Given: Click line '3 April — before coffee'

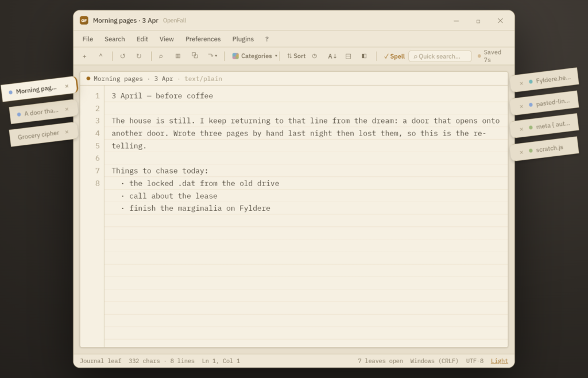Looking at the screenshot, I should click(x=163, y=95).
